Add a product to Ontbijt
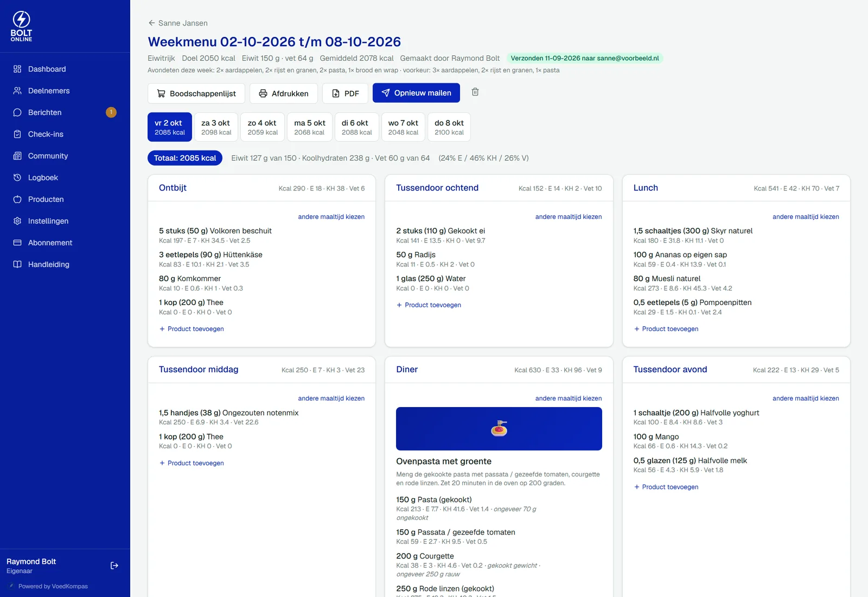This screenshot has height=597, width=868. (x=192, y=329)
